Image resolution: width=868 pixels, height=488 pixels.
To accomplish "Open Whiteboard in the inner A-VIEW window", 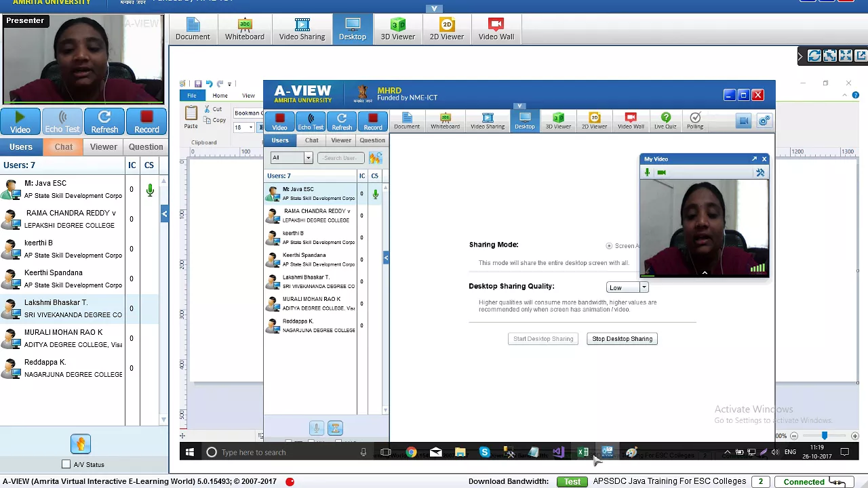I will click(445, 121).
